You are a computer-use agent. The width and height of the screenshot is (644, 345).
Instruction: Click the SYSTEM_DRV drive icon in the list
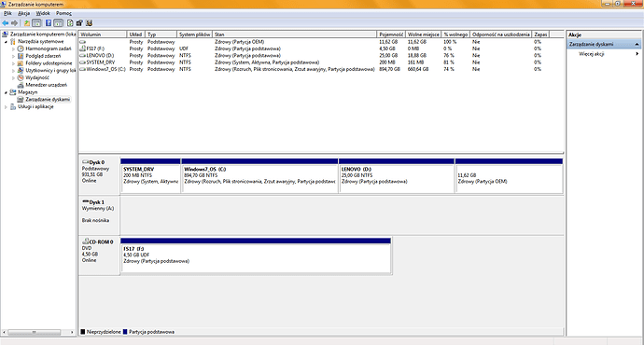pos(83,62)
